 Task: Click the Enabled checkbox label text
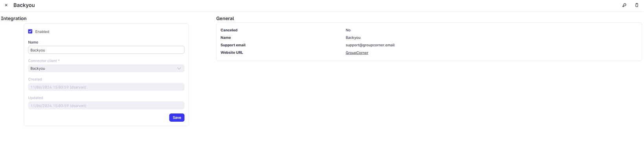(42, 32)
